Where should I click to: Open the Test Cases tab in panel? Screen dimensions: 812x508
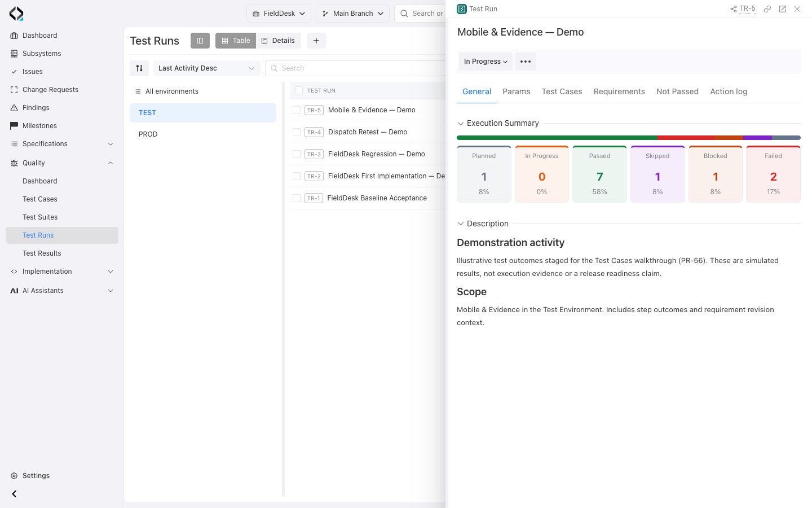(x=562, y=91)
